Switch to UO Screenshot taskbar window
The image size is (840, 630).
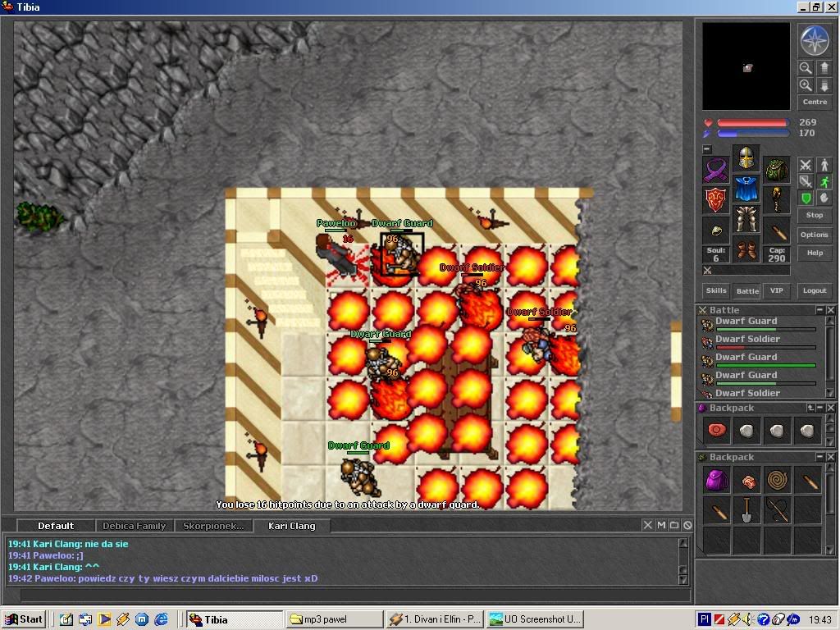(535, 619)
